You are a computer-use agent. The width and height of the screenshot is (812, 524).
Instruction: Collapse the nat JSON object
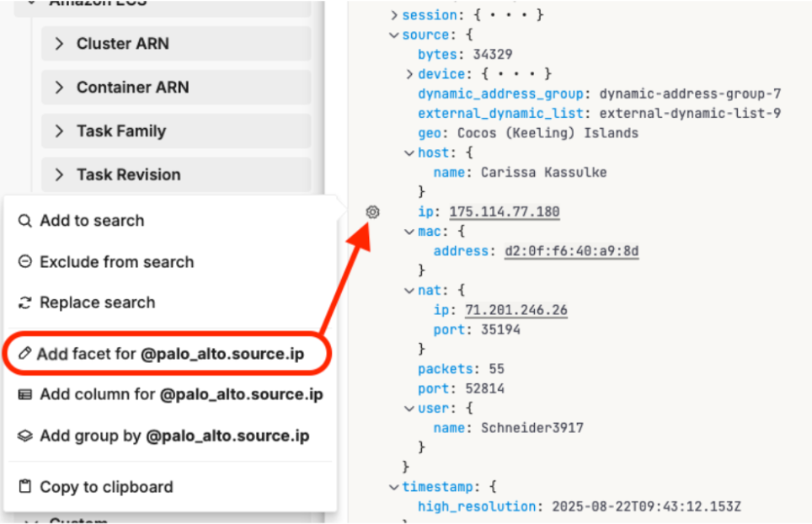(x=409, y=290)
